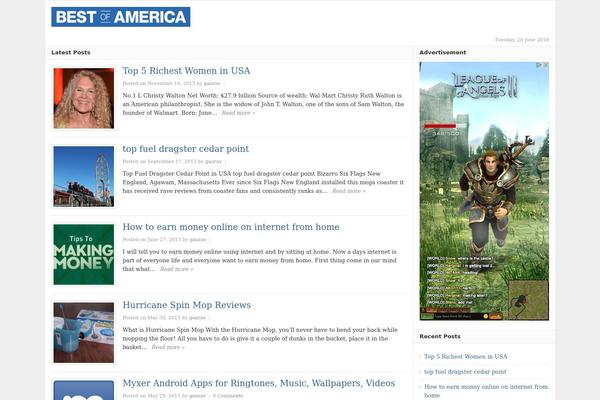This screenshot has height=400, width=600.
Task: Select the 'May 30, 2013' post date
Action: pos(164,318)
